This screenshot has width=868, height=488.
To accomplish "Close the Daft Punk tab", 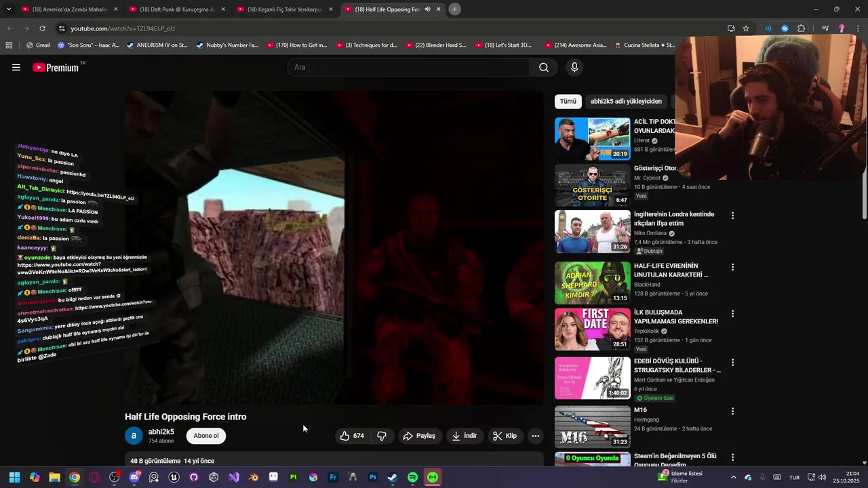I will (x=223, y=9).
